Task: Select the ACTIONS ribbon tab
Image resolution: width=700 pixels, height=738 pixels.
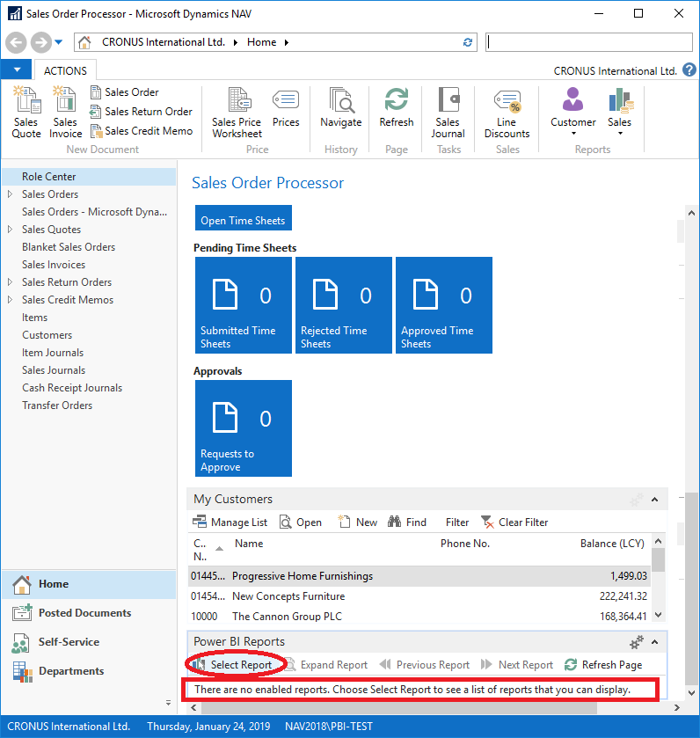Action: point(65,70)
